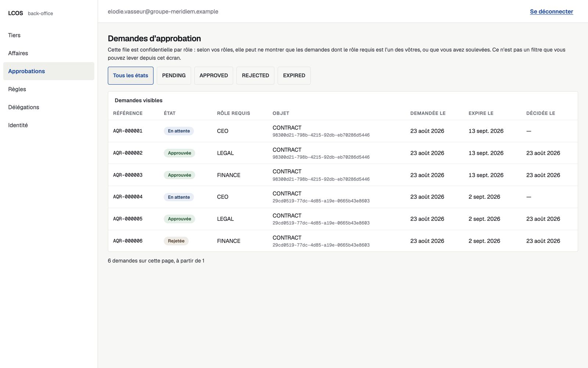This screenshot has height=368, width=588.
Task: Click the LCOS logo text
Action: 15,13
